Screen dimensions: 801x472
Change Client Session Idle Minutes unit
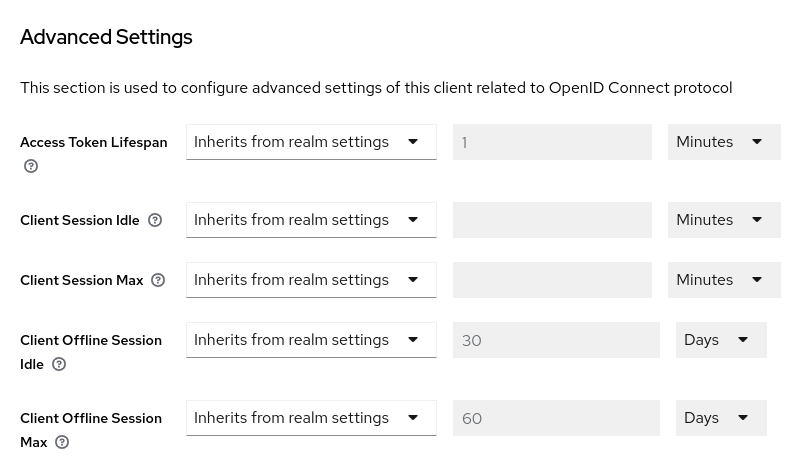click(x=723, y=220)
